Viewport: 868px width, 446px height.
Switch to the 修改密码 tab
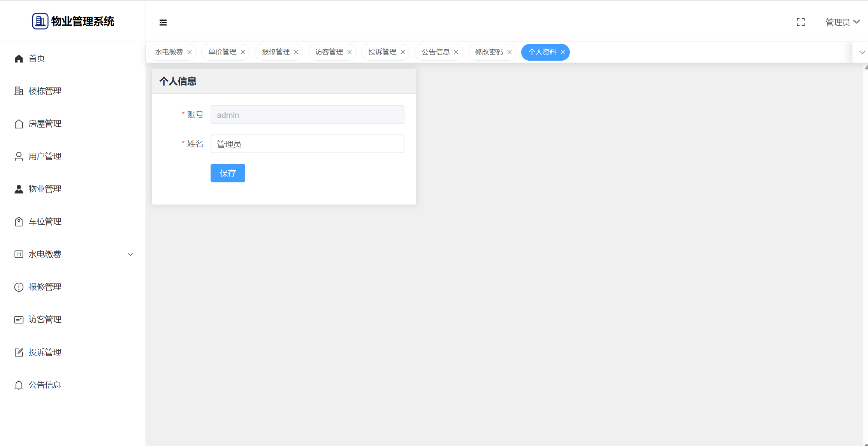click(489, 52)
